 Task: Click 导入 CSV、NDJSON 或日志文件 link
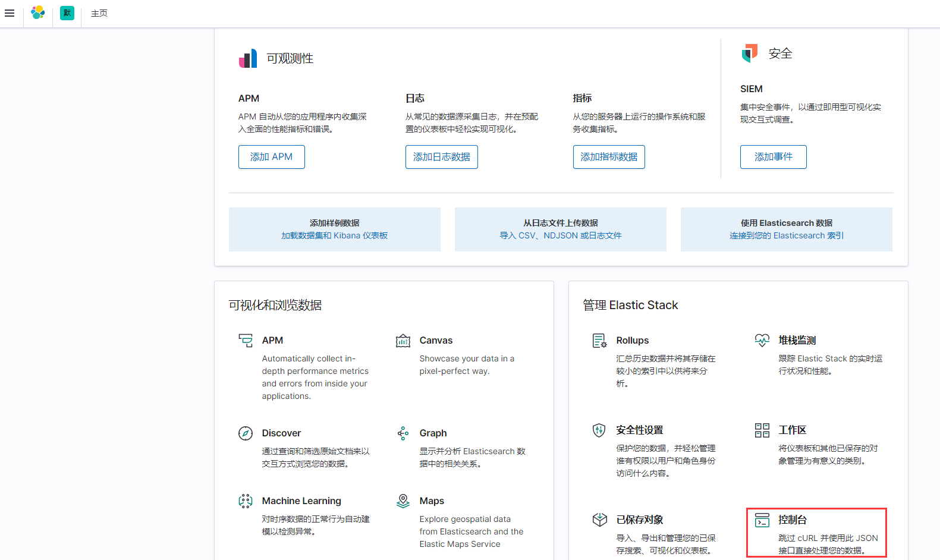(x=561, y=235)
